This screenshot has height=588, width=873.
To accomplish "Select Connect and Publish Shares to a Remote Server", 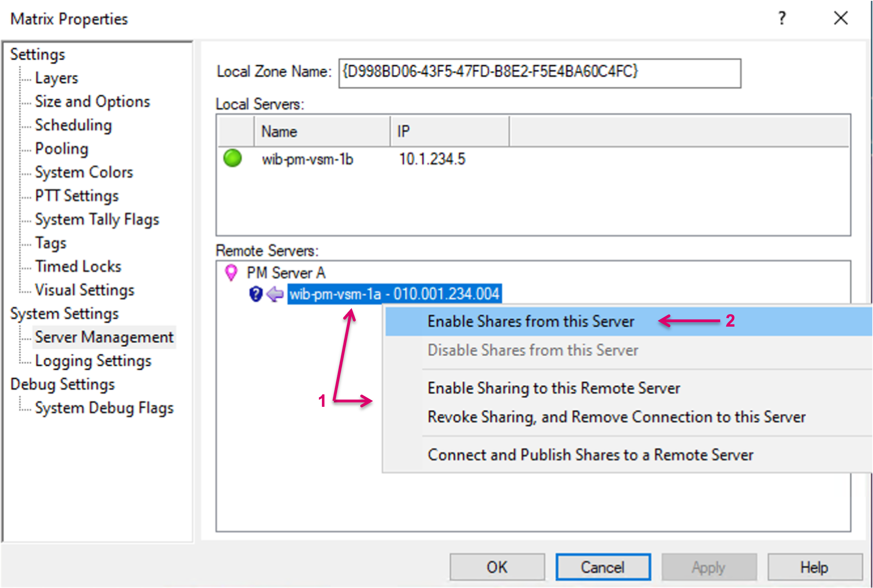I will pos(590,455).
